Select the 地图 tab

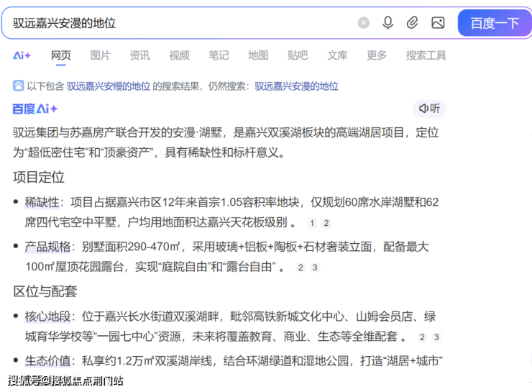(257, 55)
